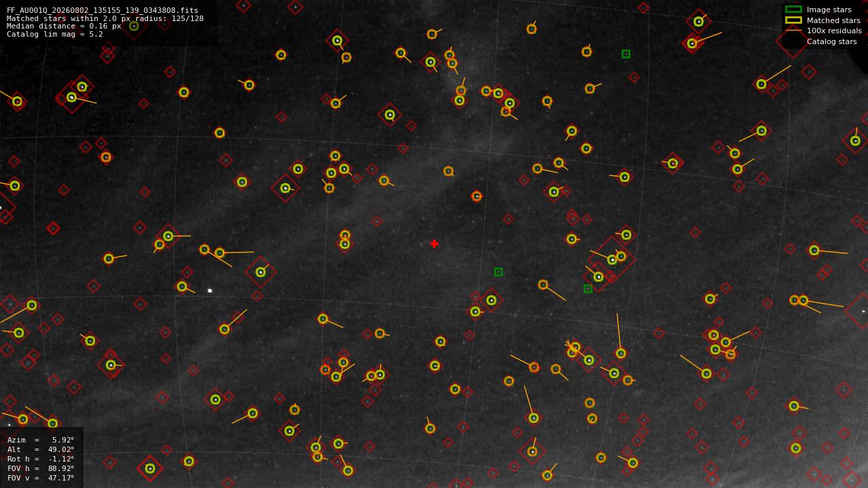868x488 pixels.
Task: Click the green square image star nearest the legend
Action: pos(626,54)
